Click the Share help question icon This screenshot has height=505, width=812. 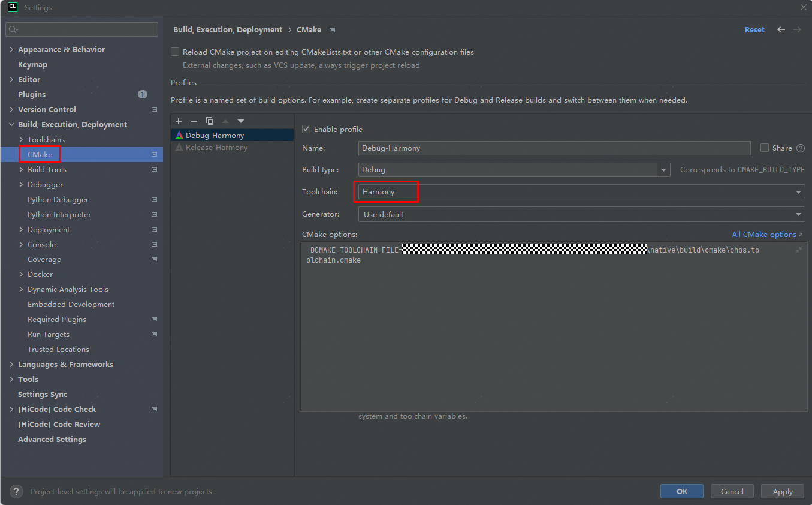click(801, 148)
